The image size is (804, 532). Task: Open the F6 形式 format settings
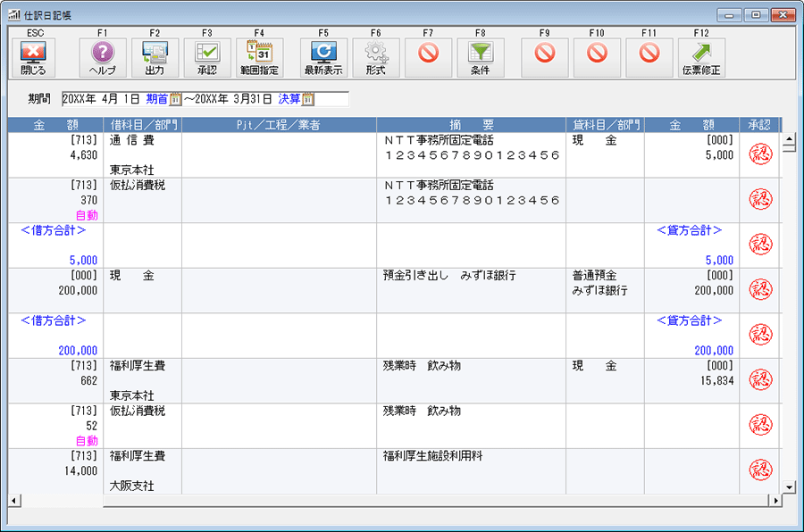(376, 57)
